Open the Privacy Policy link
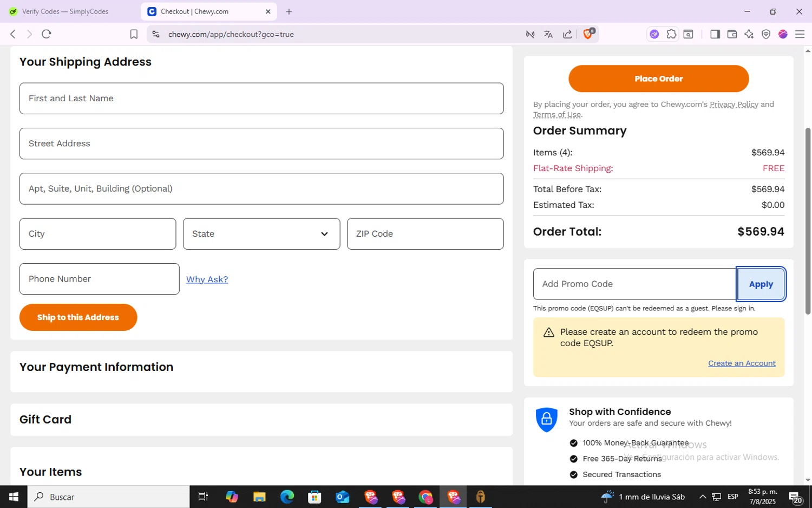The width and height of the screenshot is (812, 508). coord(734,105)
